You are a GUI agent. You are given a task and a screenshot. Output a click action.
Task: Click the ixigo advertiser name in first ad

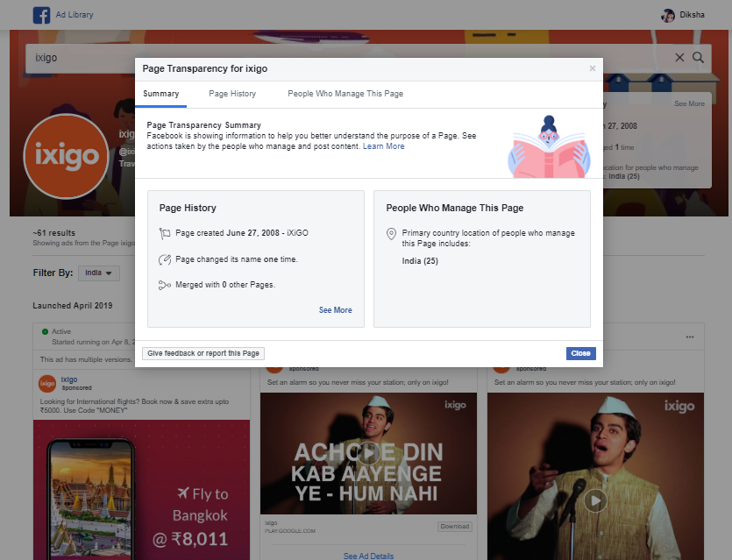(x=69, y=379)
